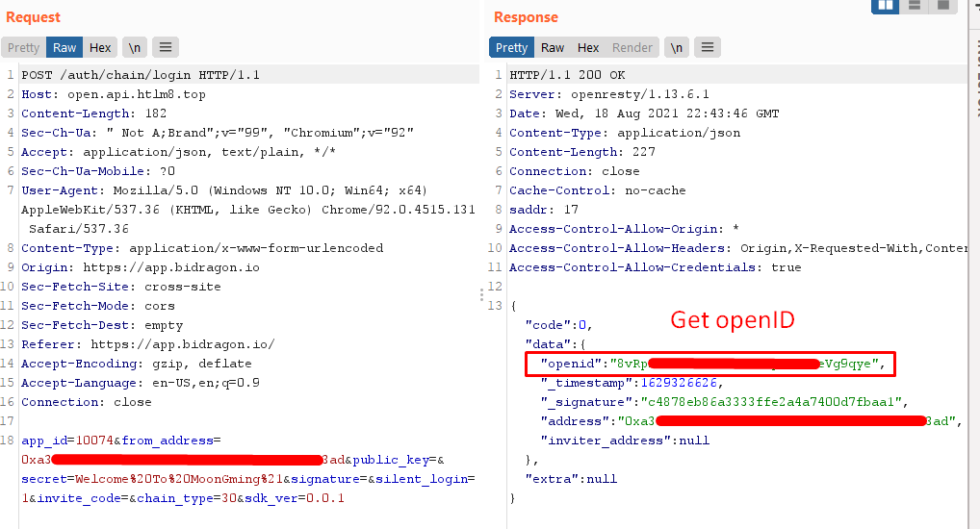Click the divider handle between Request and Response

(482, 294)
